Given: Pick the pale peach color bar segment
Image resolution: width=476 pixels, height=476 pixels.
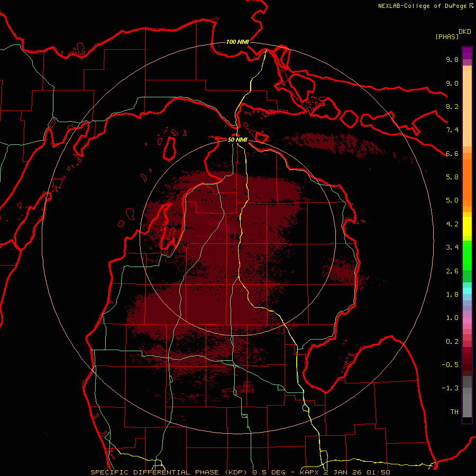Looking at the screenshot, I should 467,108.
